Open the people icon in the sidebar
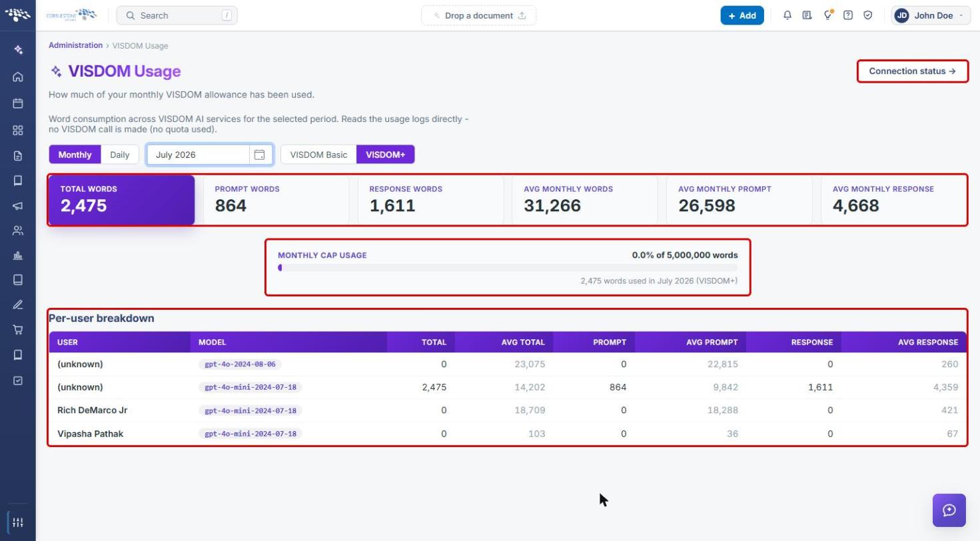This screenshot has height=541, width=980. click(x=18, y=231)
